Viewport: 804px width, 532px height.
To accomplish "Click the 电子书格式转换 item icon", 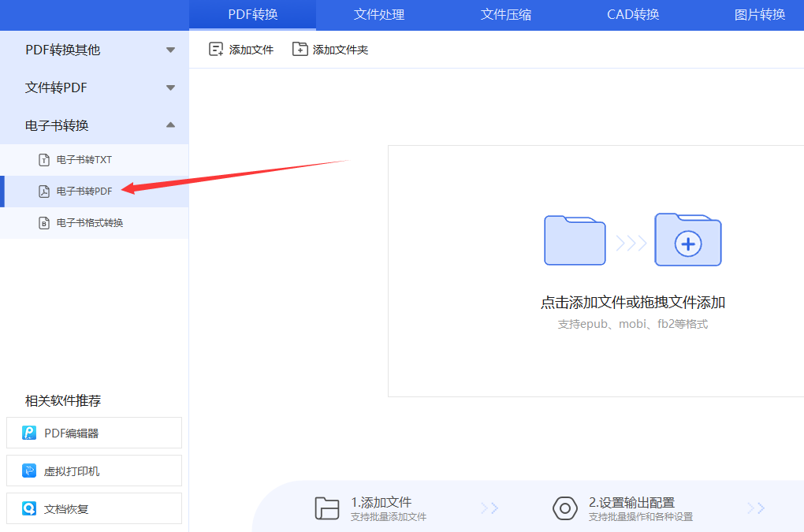I will [44, 223].
